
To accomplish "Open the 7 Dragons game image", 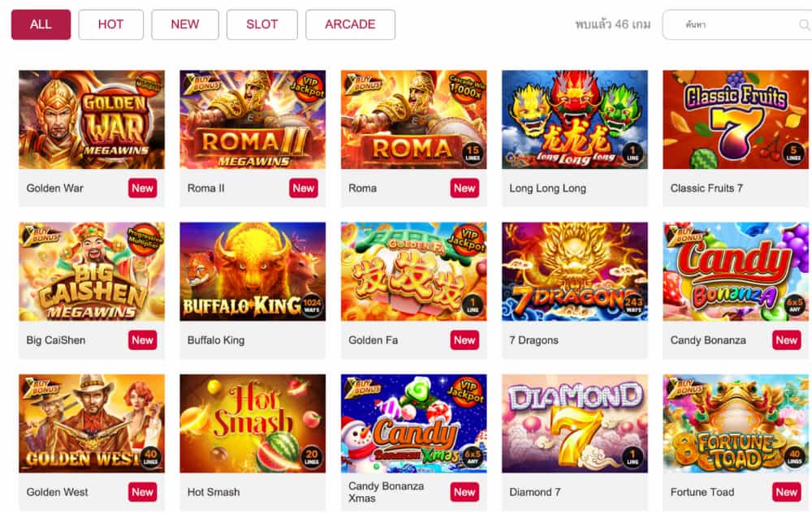I will [575, 271].
